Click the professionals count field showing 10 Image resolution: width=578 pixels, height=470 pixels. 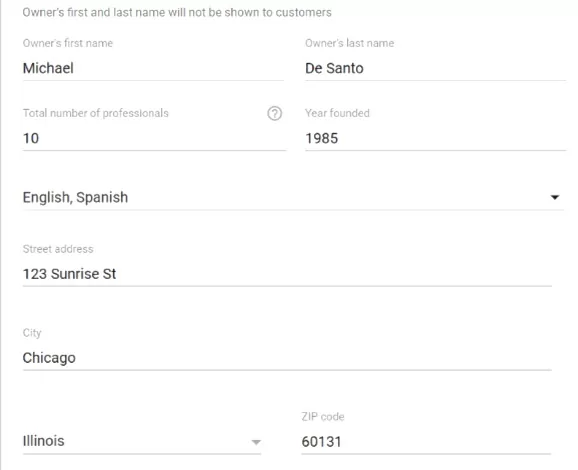tap(154, 139)
